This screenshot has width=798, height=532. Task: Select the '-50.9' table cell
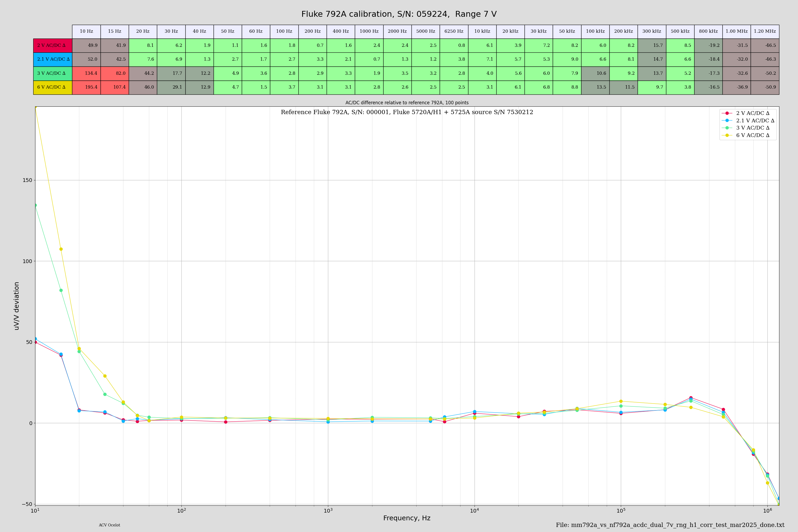(x=765, y=87)
